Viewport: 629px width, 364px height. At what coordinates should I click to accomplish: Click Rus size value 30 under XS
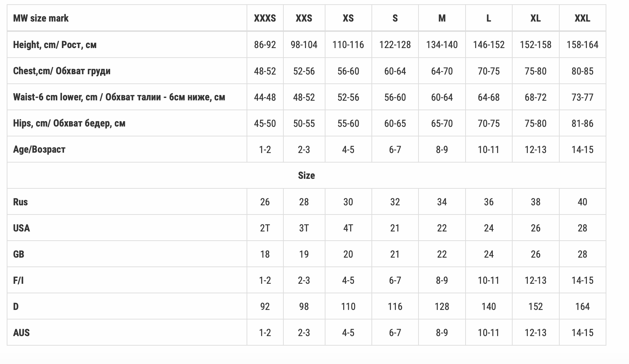pos(348,202)
